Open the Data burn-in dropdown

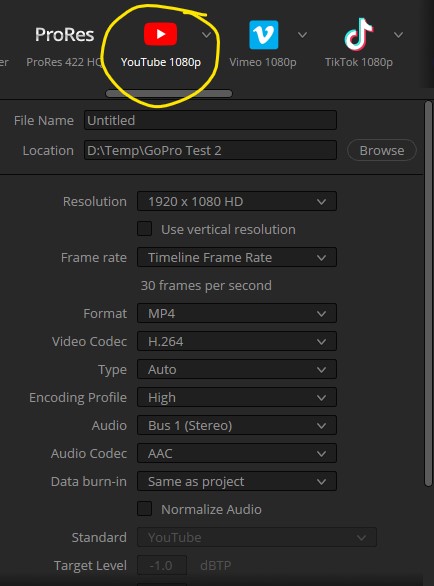tap(237, 481)
